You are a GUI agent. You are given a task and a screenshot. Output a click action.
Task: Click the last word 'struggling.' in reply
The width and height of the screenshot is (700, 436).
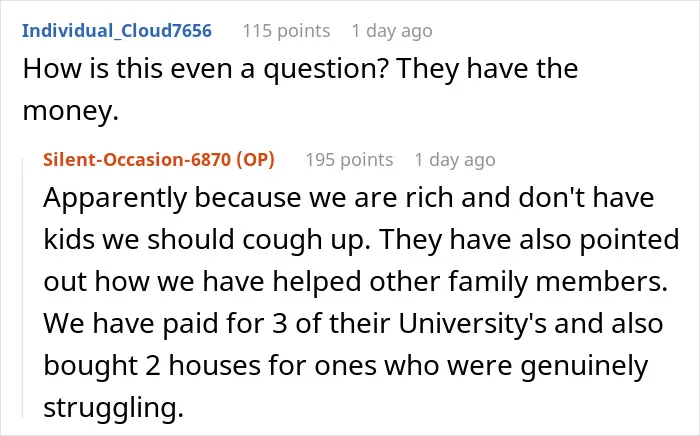click(113, 407)
